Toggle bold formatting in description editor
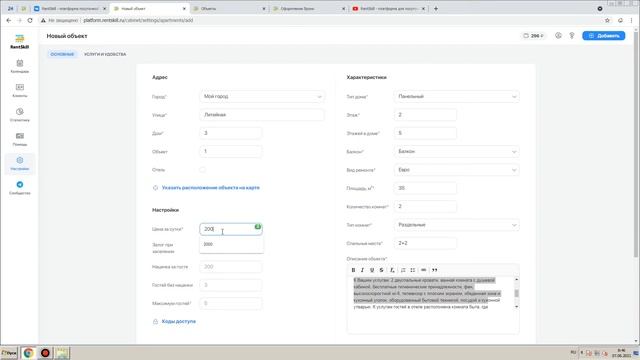 [353, 270]
